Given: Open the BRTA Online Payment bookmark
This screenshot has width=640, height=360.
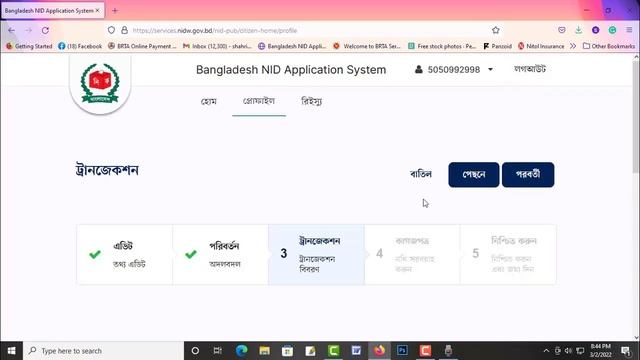Looking at the screenshot, I should (142, 46).
